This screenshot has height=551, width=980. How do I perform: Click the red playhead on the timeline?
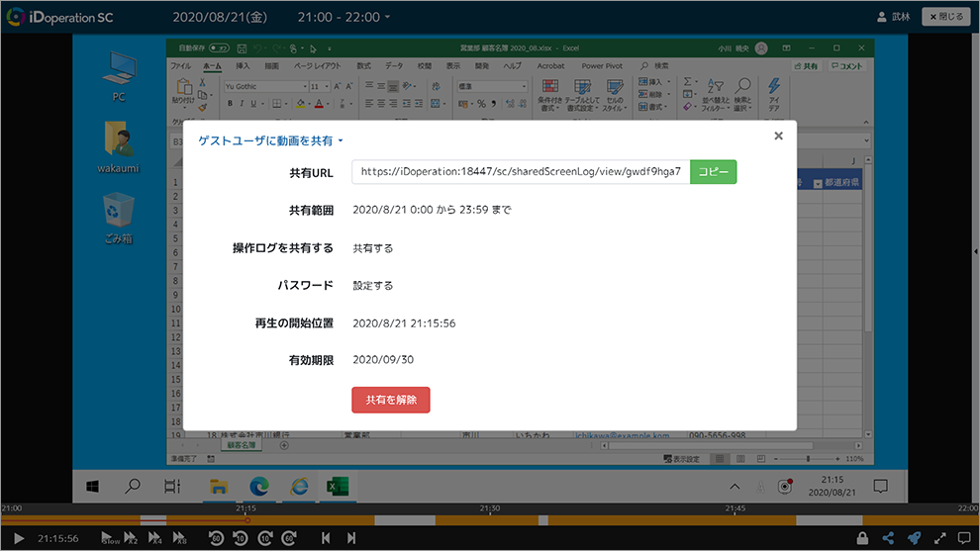[247, 519]
